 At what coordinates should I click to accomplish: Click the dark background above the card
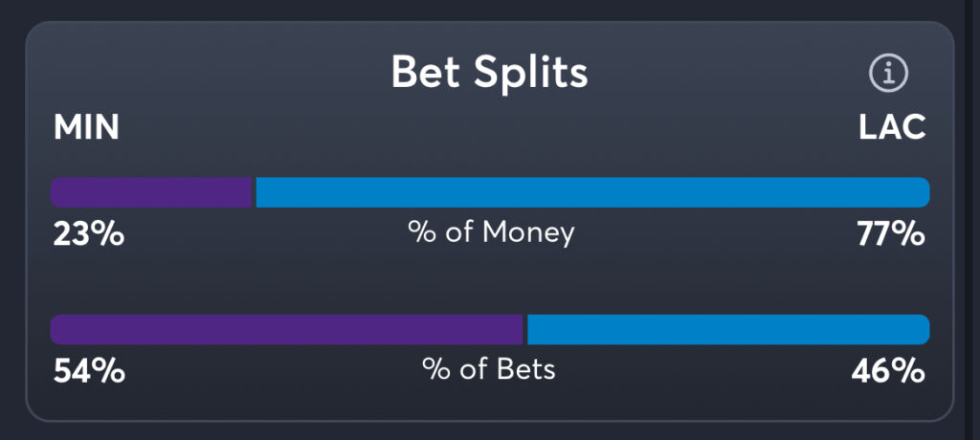tap(490, 10)
